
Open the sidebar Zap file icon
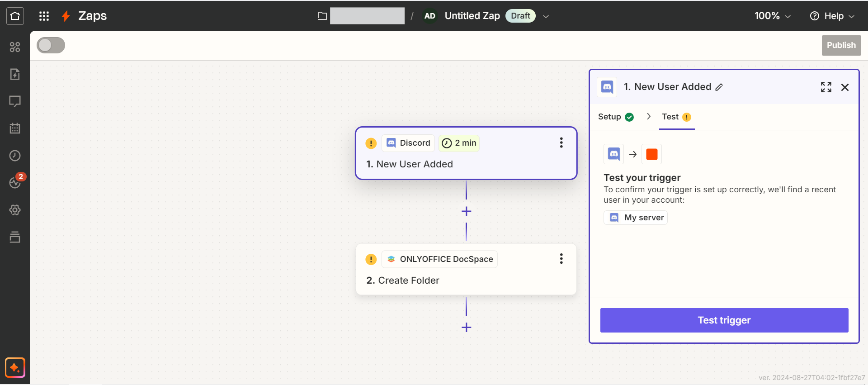click(15, 74)
